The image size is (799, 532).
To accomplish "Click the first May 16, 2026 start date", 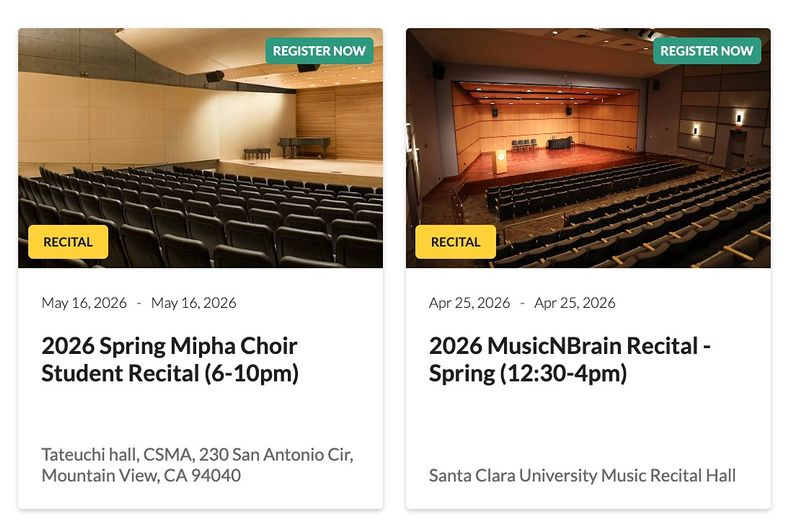I will click(x=83, y=303).
